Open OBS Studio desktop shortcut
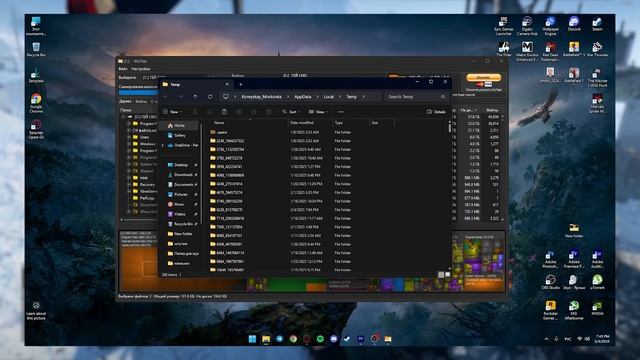The width and height of the screenshot is (640, 360). click(550, 282)
